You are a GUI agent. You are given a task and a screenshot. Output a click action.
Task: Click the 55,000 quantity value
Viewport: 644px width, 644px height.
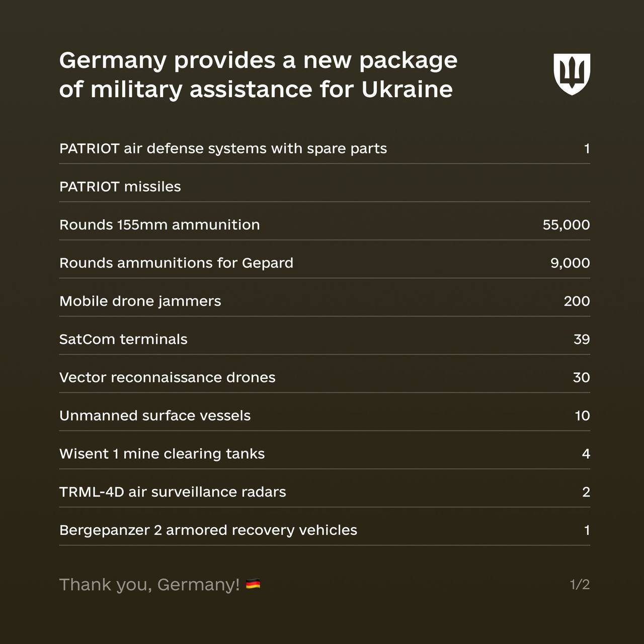pos(566,224)
